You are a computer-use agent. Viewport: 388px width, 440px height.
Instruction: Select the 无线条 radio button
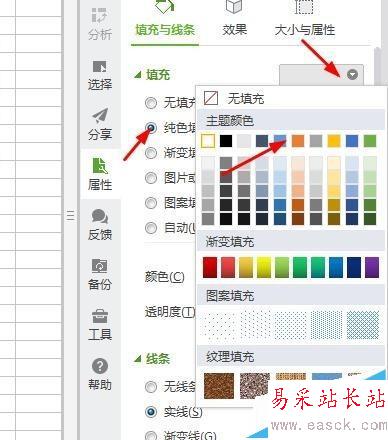(x=151, y=387)
